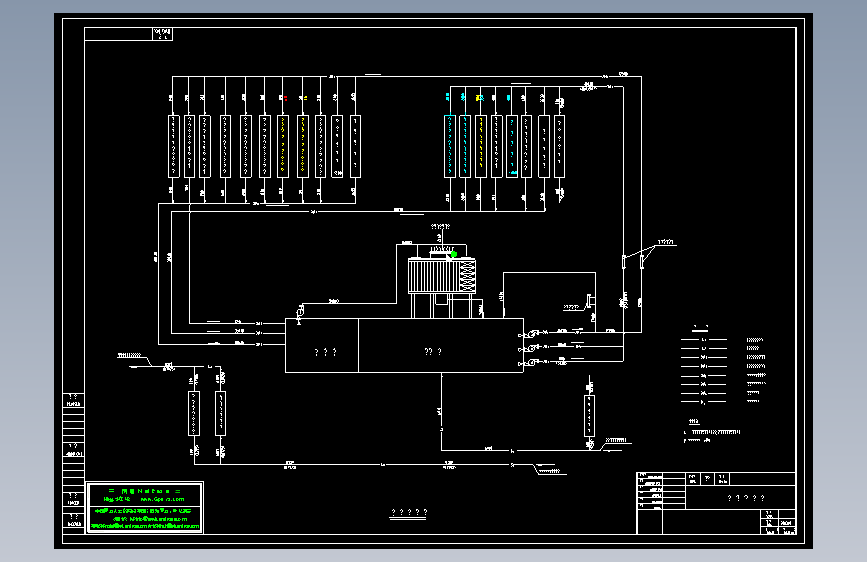Select the single column unit at lower right
Image resolution: width=867 pixels, height=562 pixels.
click(589, 416)
